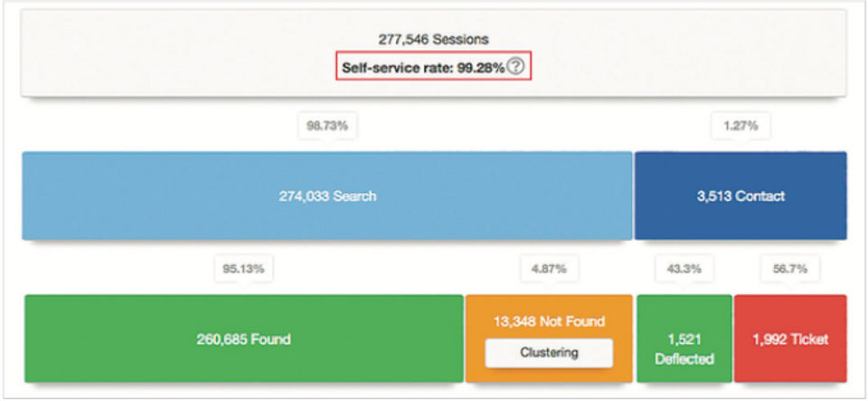Open the Clustering button
Screen dimensions: 868x401
click(x=549, y=353)
